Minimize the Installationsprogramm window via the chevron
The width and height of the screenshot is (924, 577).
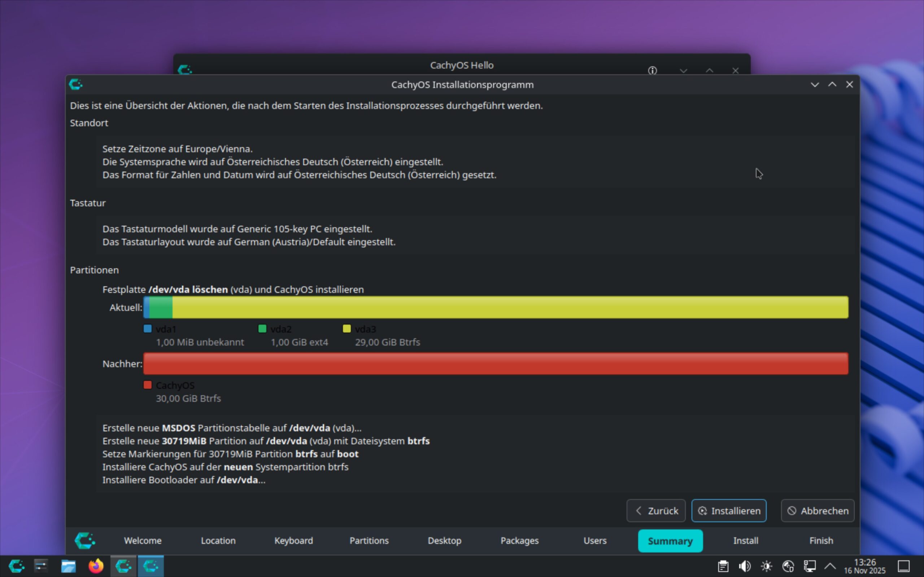pos(815,84)
